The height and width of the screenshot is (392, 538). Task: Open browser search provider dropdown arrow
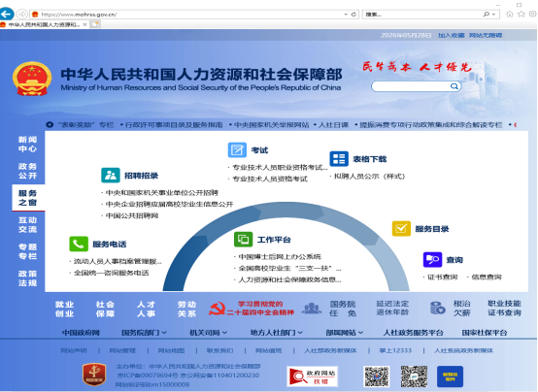[x=493, y=15]
